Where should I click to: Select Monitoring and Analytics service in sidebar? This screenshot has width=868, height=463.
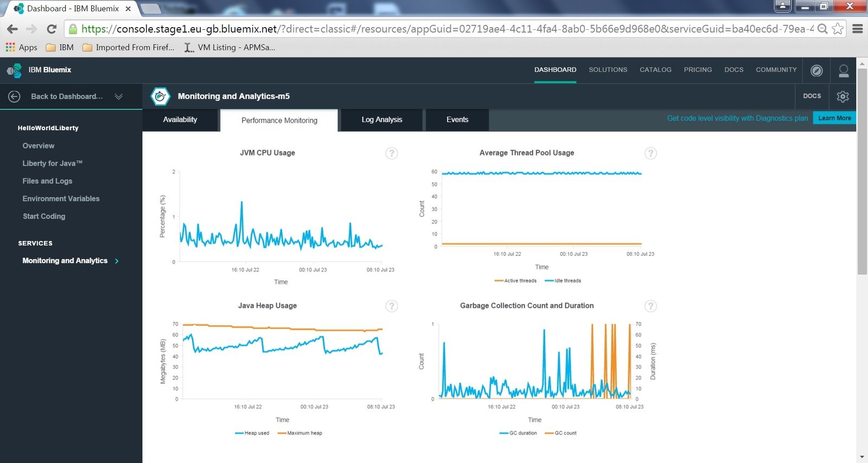[65, 261]
